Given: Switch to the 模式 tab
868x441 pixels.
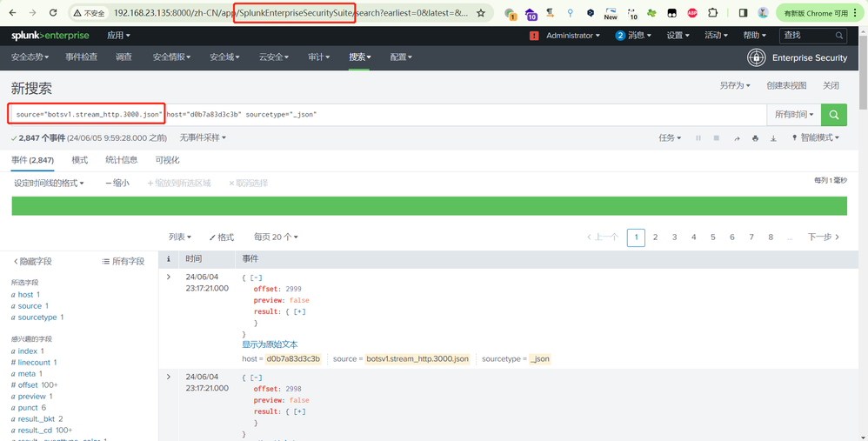Looking at the screenshot, I should 80,160.
